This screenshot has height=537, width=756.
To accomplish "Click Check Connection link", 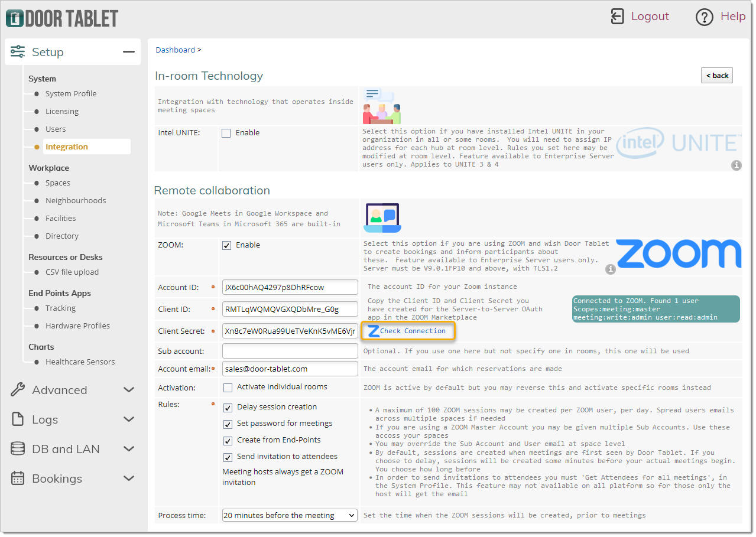I will [413, 331].
